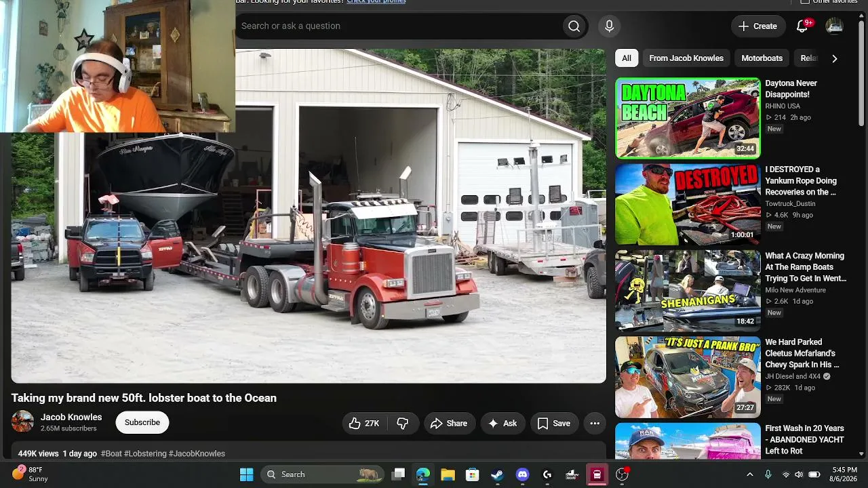The width and height of the screenshot is (868, 488).
Task: Click the #JacobKnowles hashtag
Action: 197,453
